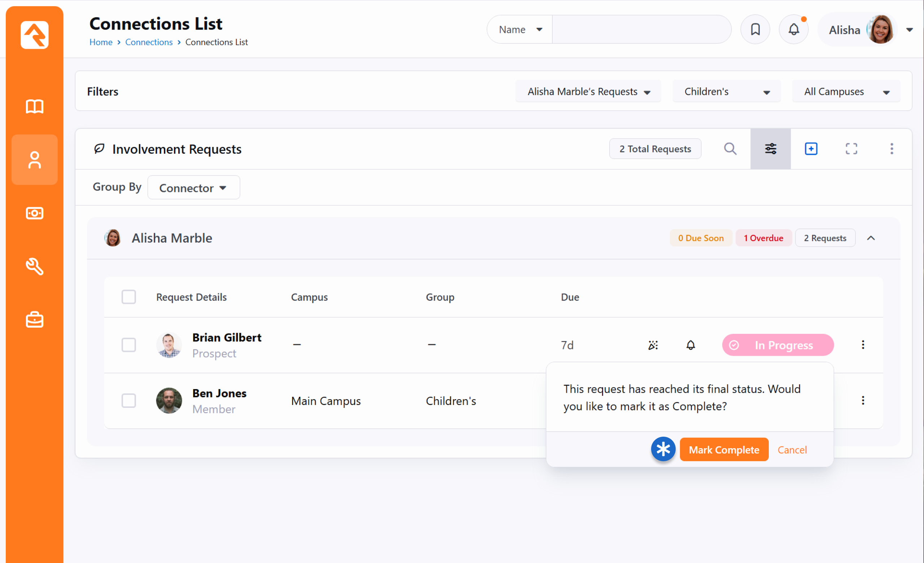Viewport: 924px width, 563px height.
Task: Check the select-all checkbox in table header
Action: [128, 297]
